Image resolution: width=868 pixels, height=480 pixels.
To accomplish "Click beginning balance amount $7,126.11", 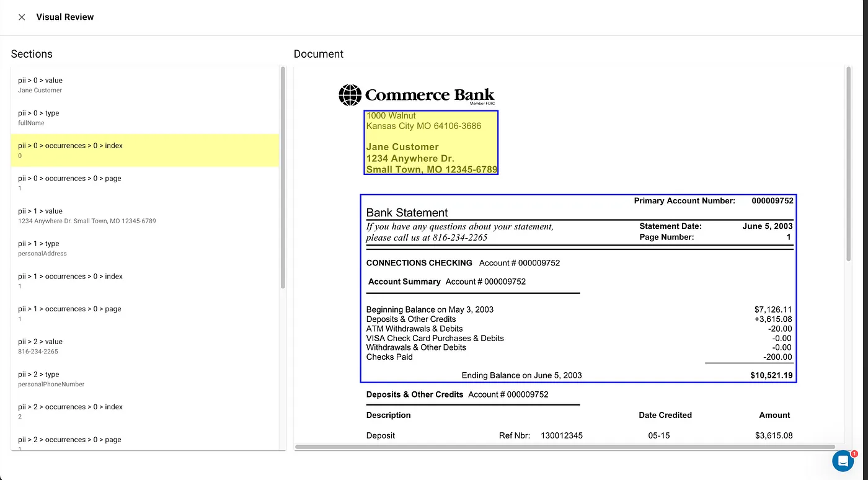I will tap(773, 309).
